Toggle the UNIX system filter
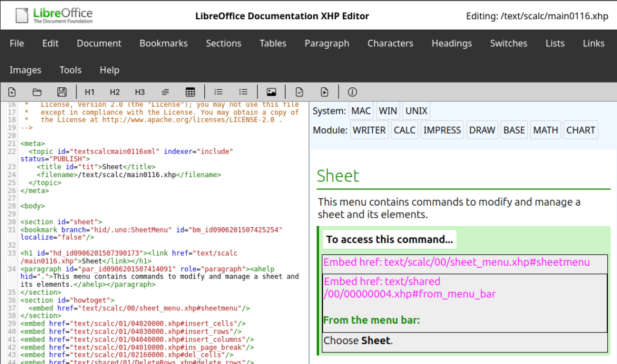 pyautogui.click(x=416, y=110)
